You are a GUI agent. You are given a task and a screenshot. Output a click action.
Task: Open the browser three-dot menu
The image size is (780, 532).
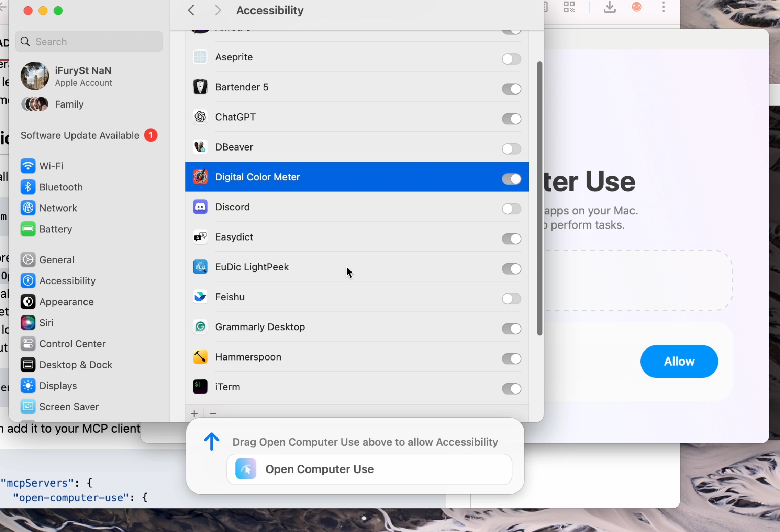click(x=664, y=8)
